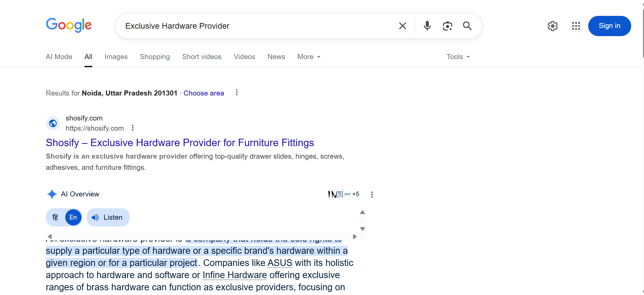The height and width of the screenshot is (295, 644).
Task: Expand the More search filters dropdown
Action: click(309, 57)
